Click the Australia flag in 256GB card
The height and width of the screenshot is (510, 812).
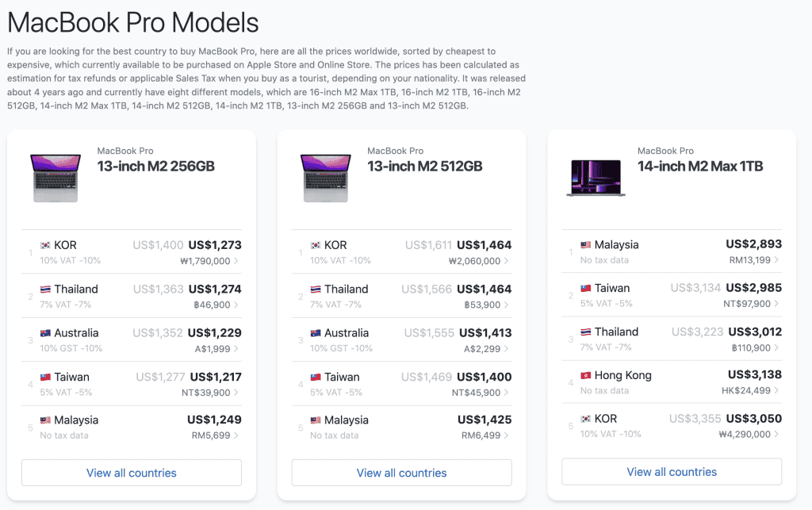tap(45, 333)
